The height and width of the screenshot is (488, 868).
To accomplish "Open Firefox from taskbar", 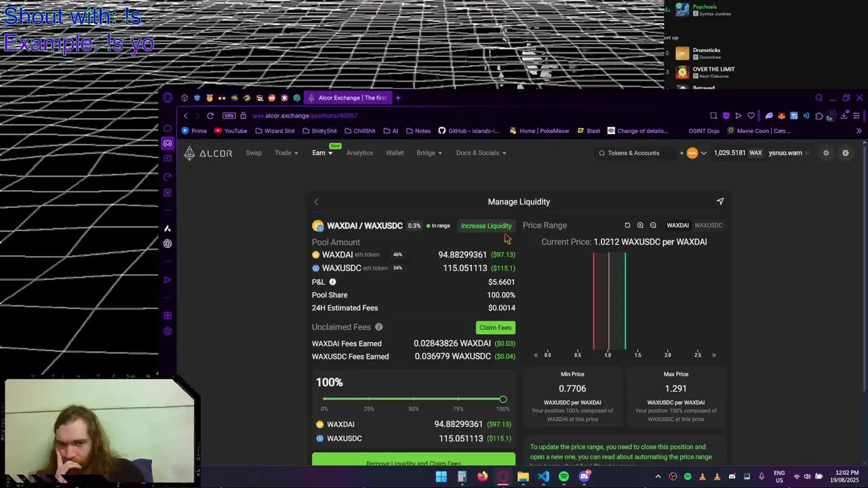I will [482, 476].
